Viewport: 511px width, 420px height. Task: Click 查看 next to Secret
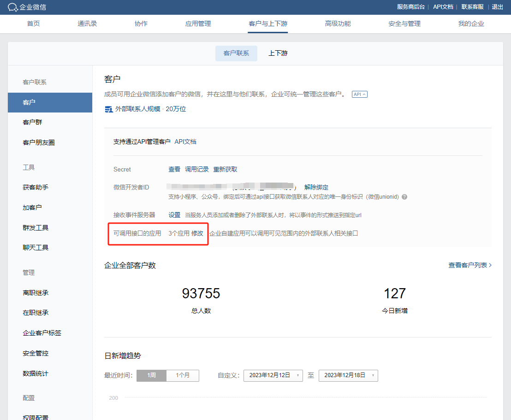tap(174, 170)
